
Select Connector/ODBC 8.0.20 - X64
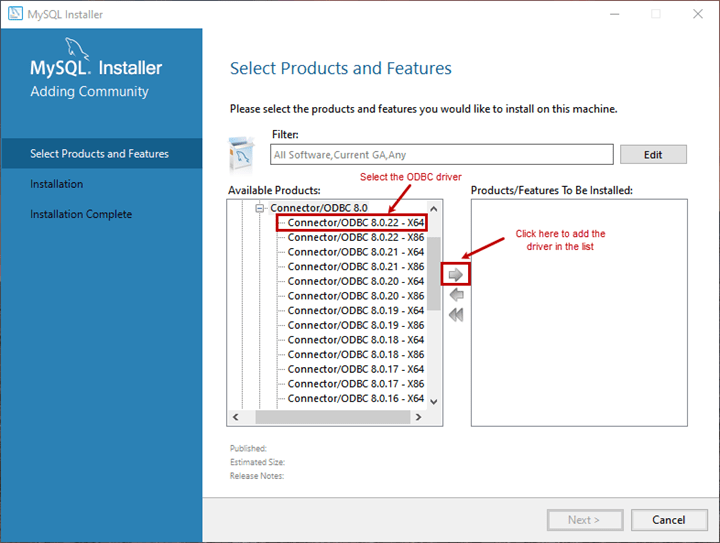coord(355,281)
